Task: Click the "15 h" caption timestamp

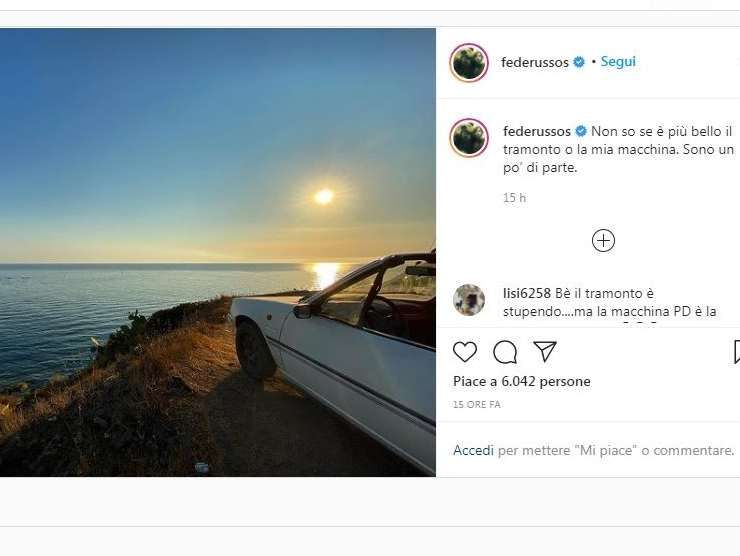Action: click(x=514, y=198)
